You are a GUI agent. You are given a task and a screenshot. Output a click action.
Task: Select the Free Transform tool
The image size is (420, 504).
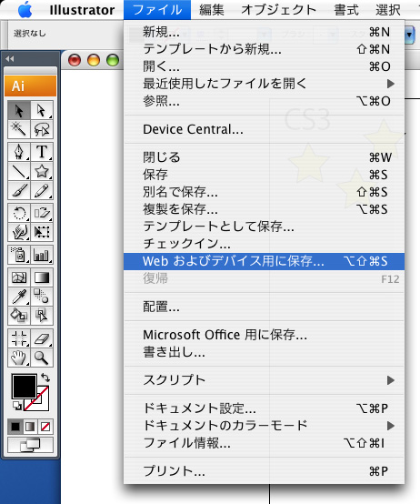(42, 232)
